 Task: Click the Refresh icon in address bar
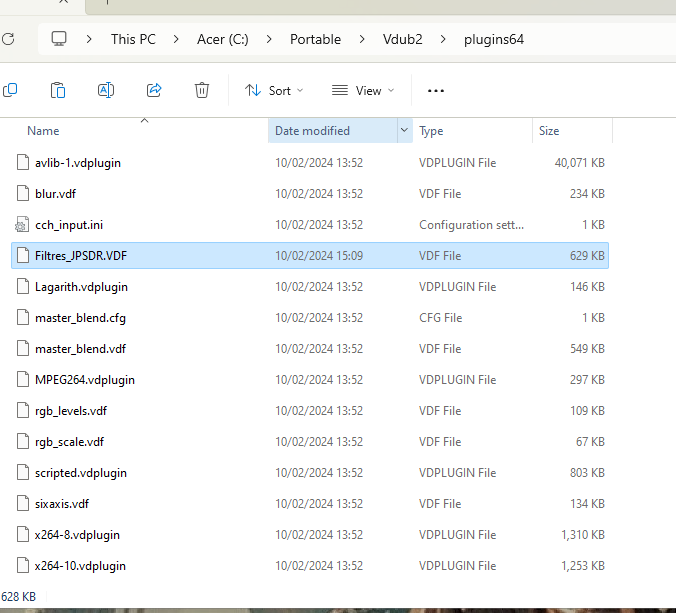coord(8,39)
